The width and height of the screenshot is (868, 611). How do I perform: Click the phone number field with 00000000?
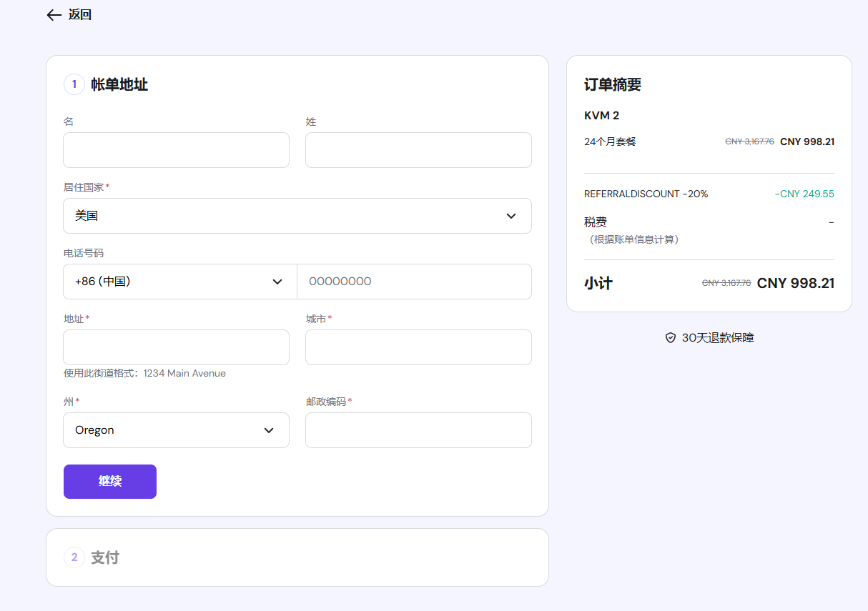[x=414, y=282]
